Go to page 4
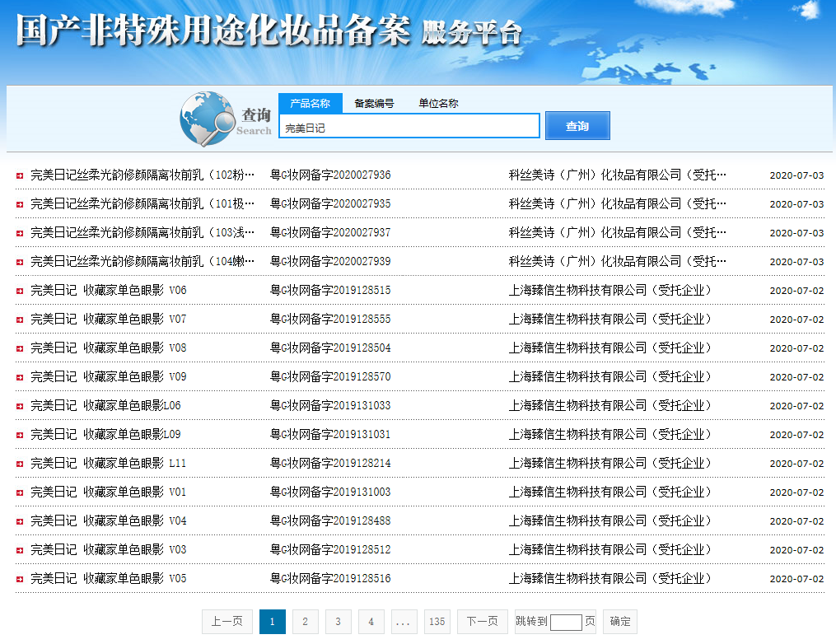This screenshot has width=836, height=644. click(x=371, y=622)
